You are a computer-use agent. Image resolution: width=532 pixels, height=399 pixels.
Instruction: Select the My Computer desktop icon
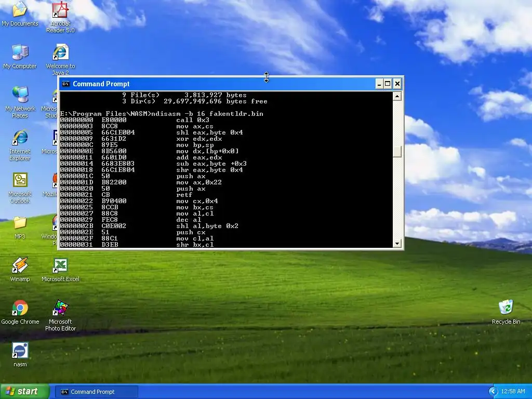(20, 56)
